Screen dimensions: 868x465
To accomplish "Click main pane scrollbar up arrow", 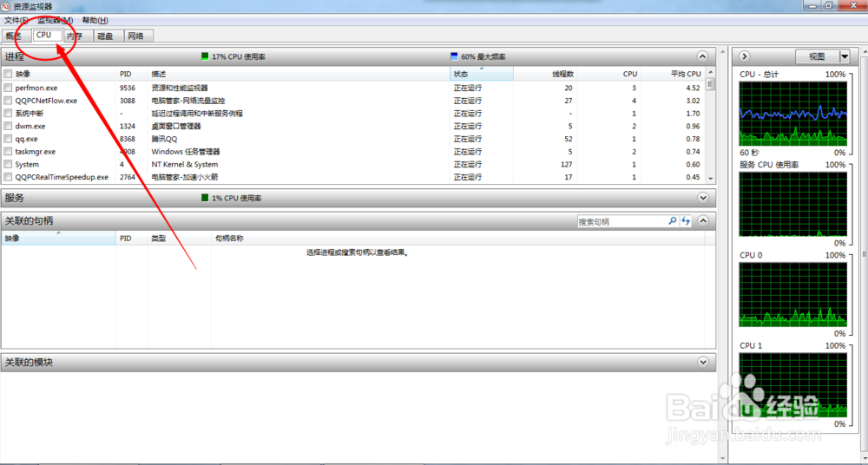I will (x=721, y=52).
